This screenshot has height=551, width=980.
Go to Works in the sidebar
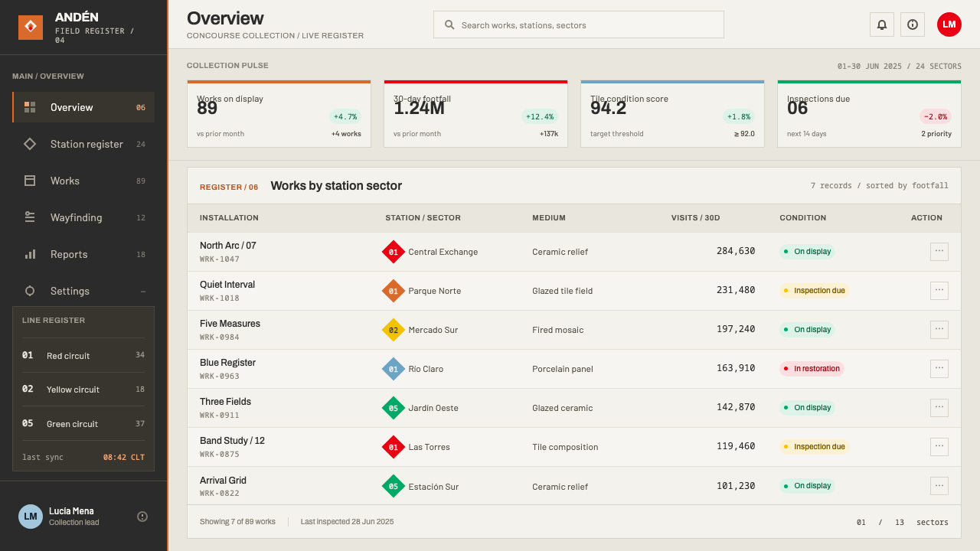83,181
